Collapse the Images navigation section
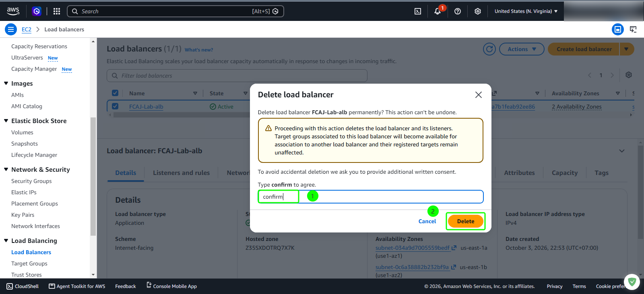644x294 pixels. click(x=6, y=83)
